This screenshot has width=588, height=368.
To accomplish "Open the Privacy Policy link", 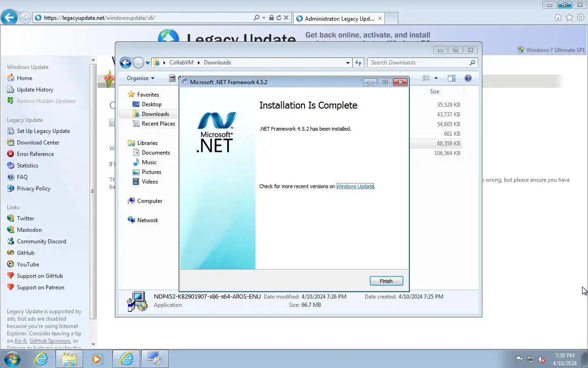I will pos(34,189).
